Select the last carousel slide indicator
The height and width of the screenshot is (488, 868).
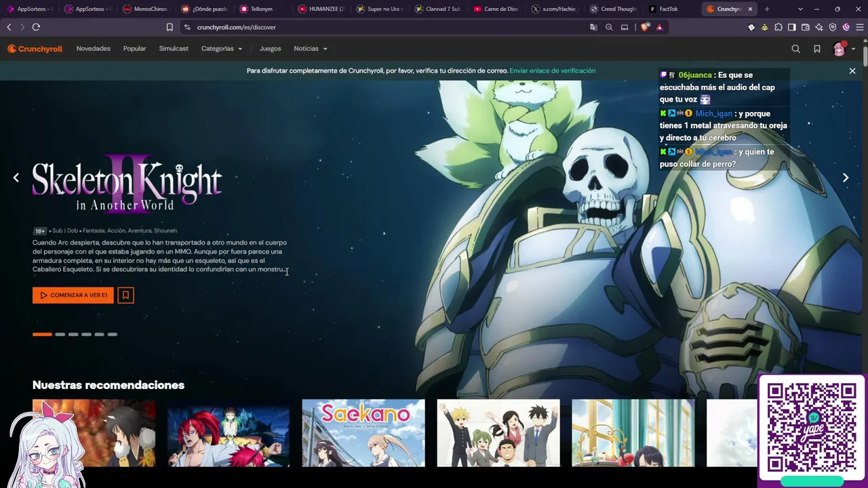[113, 334]
